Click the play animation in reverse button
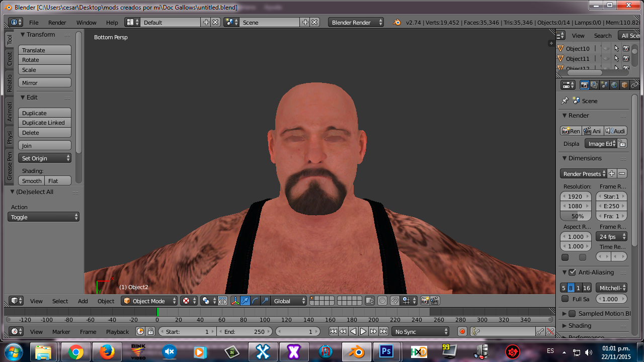The height and width of the screenshot is (362, 644). 353,331
